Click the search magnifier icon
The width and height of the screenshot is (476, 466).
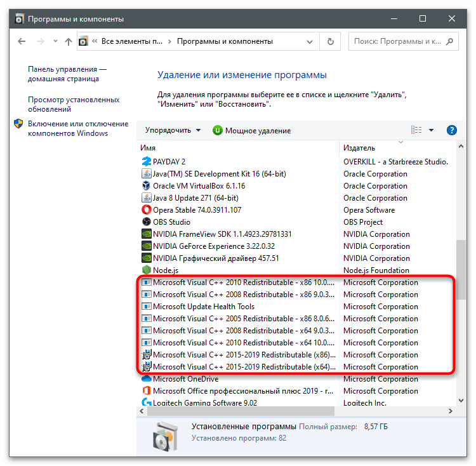tap(449, 41)
